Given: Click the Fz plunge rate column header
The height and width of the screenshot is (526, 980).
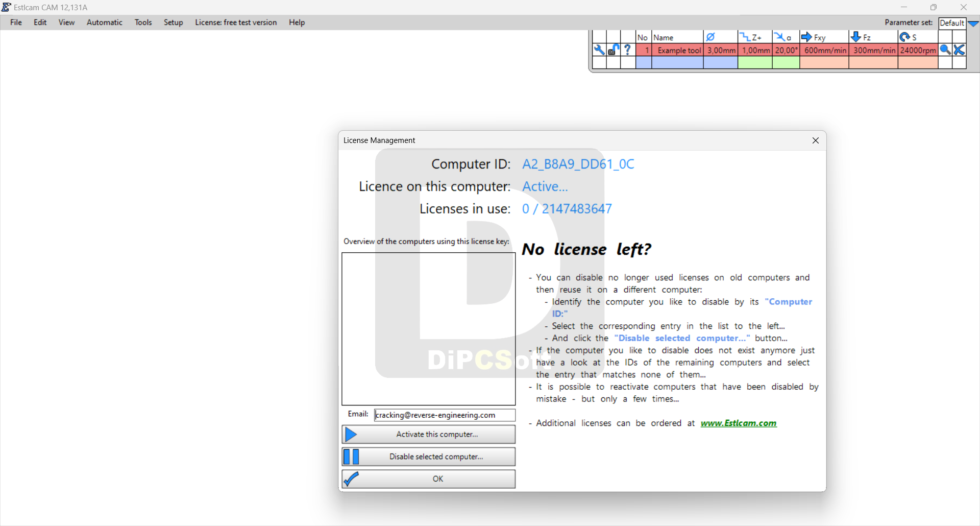Looking at the screenshot, I should [x=873, y=37].
